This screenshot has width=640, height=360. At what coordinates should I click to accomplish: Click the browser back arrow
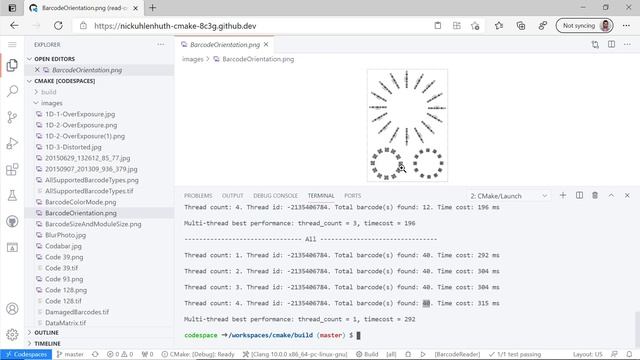tap(14, 26)
